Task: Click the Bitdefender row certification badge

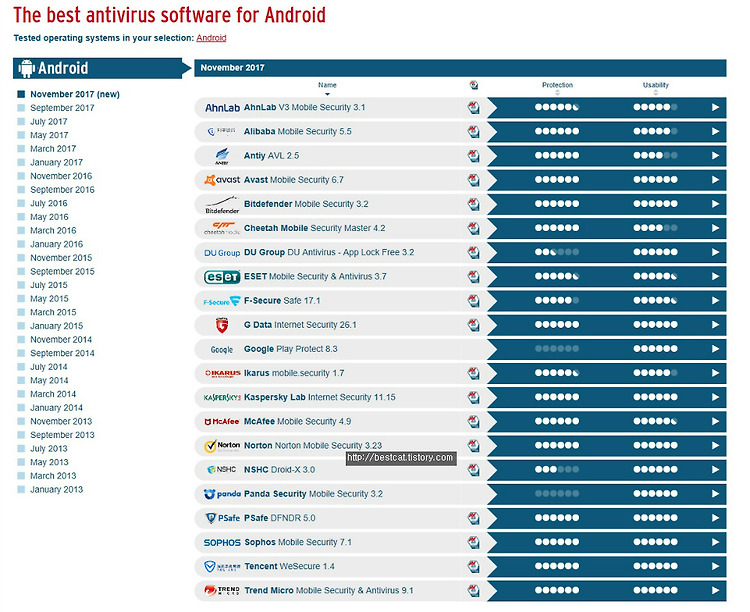Action: pyautogui.click(x=474, y=204)
